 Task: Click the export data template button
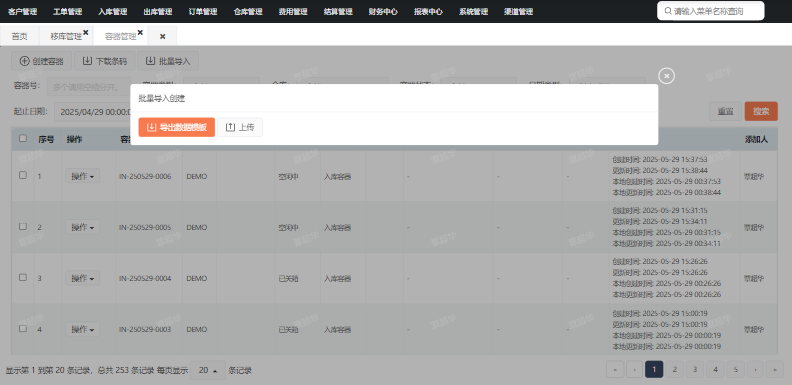pos(177,127)
